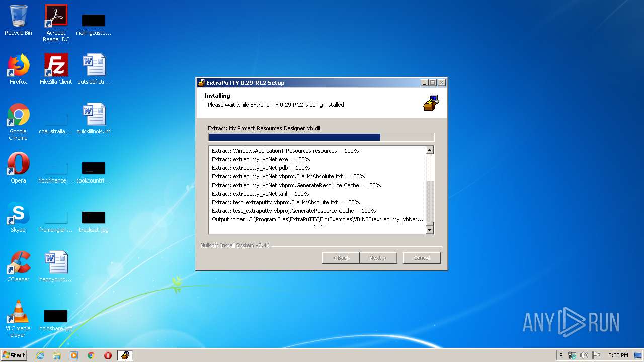Launch Google Chrome from the desktop
This screenshot has height=362, width=644.
tap(18, 122)
